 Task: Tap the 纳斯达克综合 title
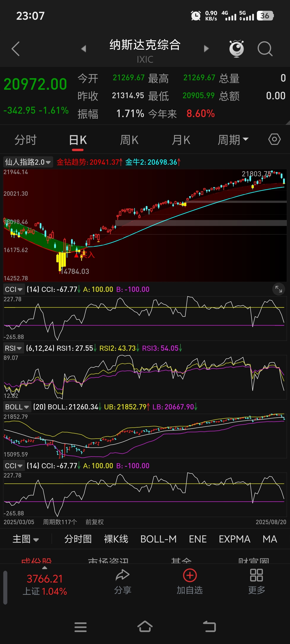[x=145, y=45]
